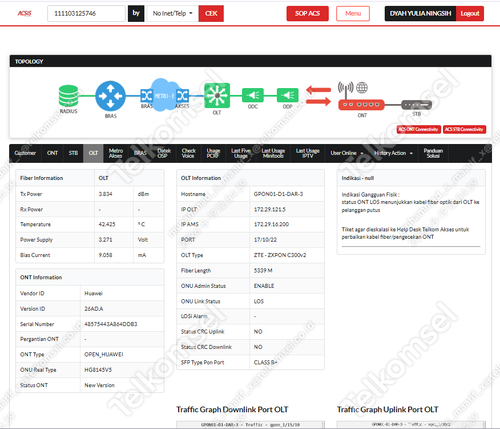The image size is (500, 429).
Task: Click the Indikasi - null panel header
Action: click(411, 178)
